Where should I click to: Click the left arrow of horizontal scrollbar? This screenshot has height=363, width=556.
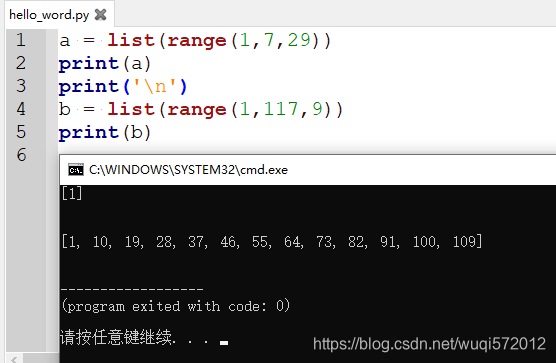[14, 359]
